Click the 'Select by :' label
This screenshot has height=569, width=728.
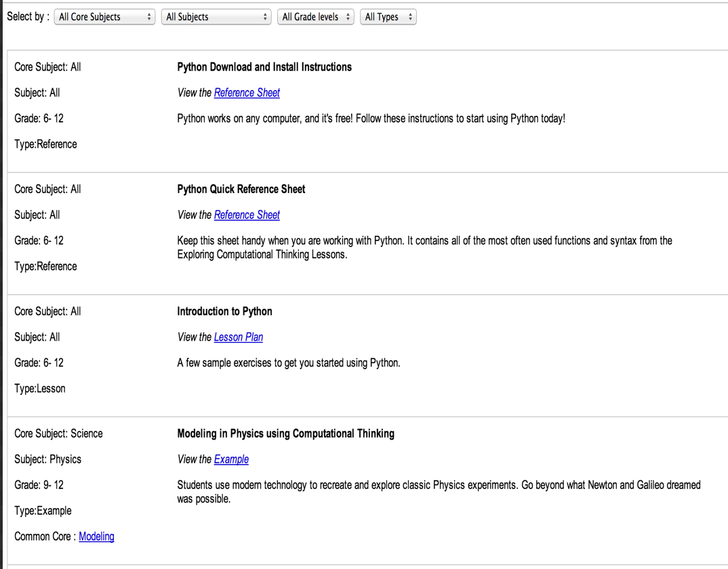[28, 17]
